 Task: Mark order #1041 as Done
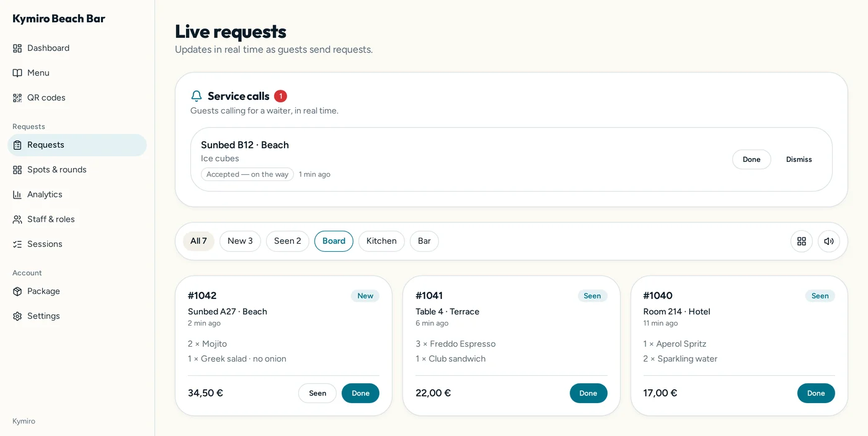click(588, 393)
